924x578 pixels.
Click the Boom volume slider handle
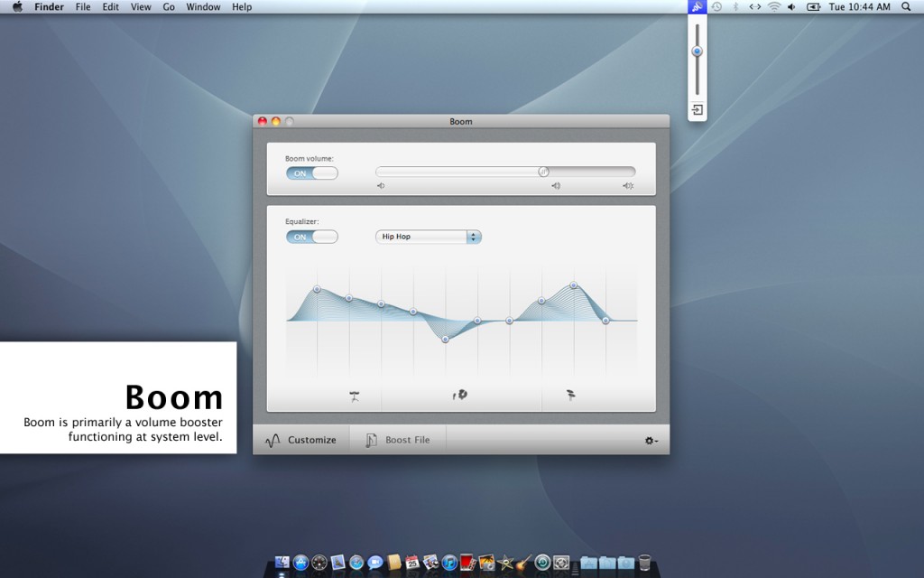click(x=544, y=172)
